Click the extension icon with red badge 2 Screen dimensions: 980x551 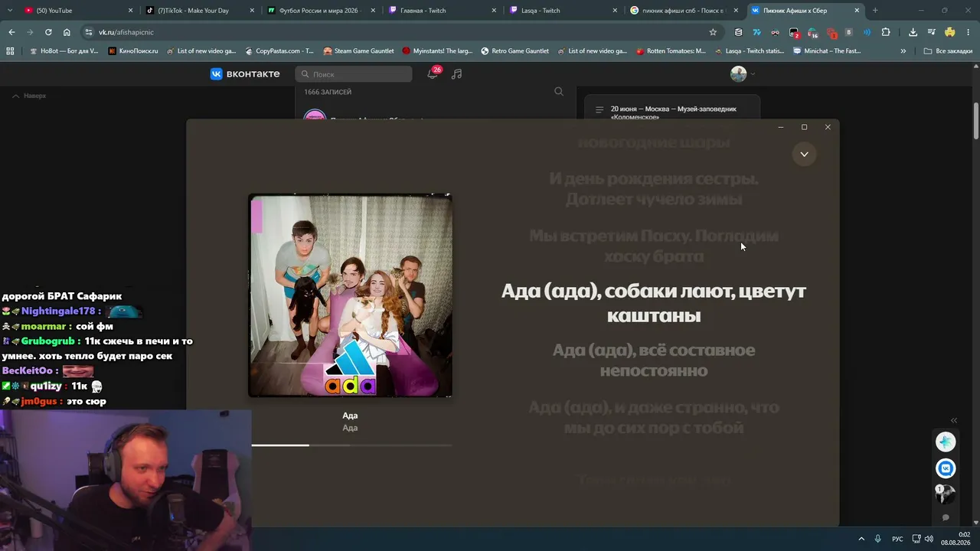tap(794, 33)
